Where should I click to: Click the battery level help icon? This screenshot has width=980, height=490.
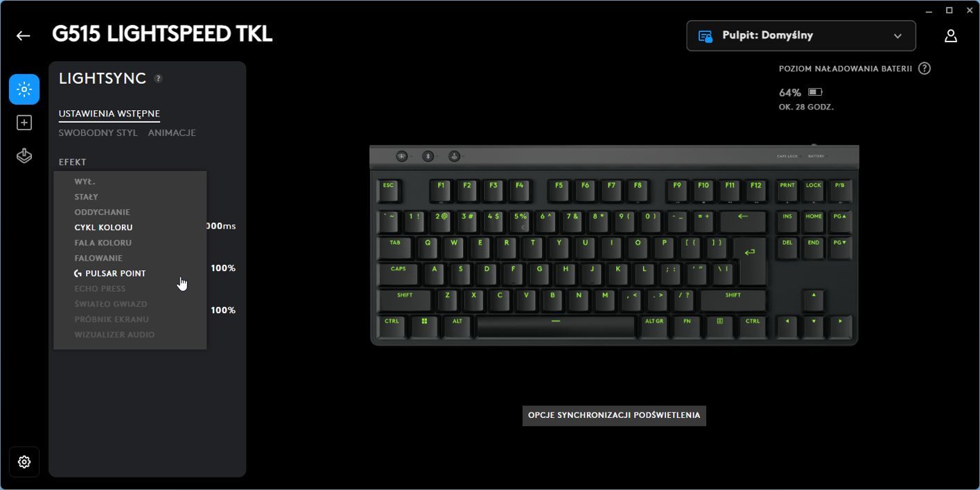click(924, 69)
